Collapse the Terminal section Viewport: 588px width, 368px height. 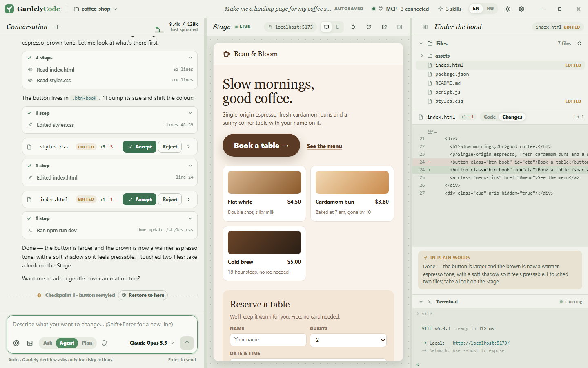click(421, 302)
